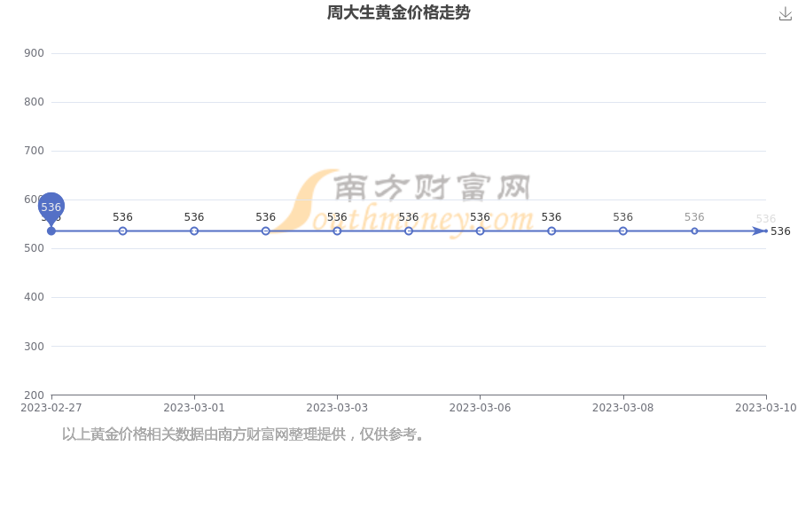Click x-axis label 2023-03-10
The width and height of the screenshot is (798, 532).
[766, 408]
